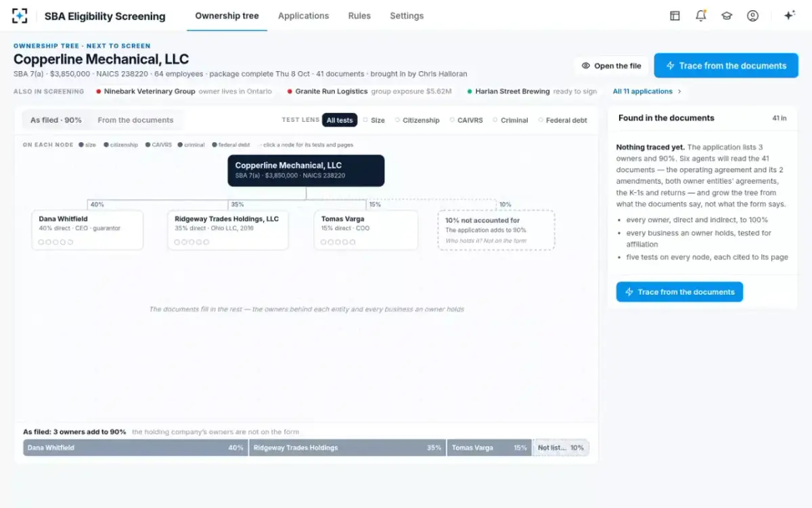Click the 10% not accounted for node

click(496, 230)
